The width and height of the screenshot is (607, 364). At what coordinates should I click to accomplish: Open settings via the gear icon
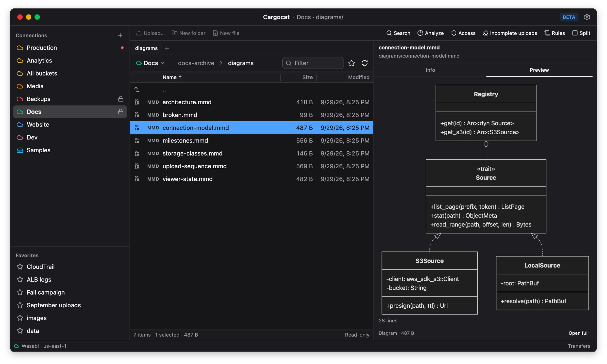[587, 17]
